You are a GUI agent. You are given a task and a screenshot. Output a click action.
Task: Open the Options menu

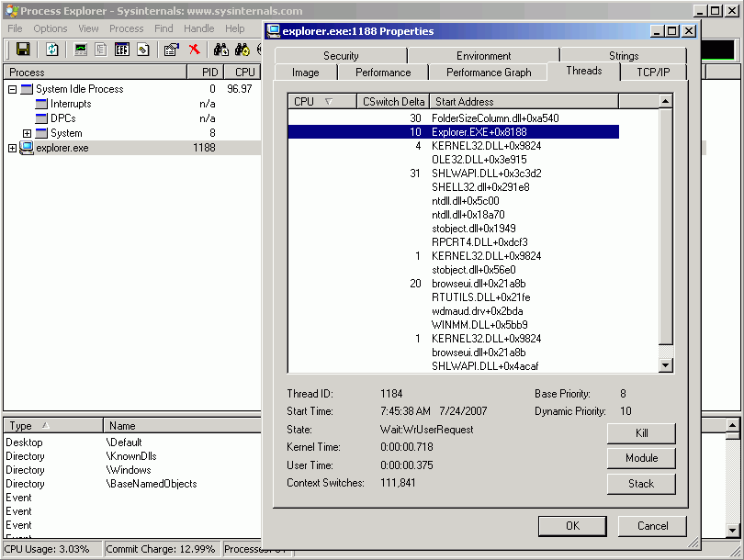[51, 28]
